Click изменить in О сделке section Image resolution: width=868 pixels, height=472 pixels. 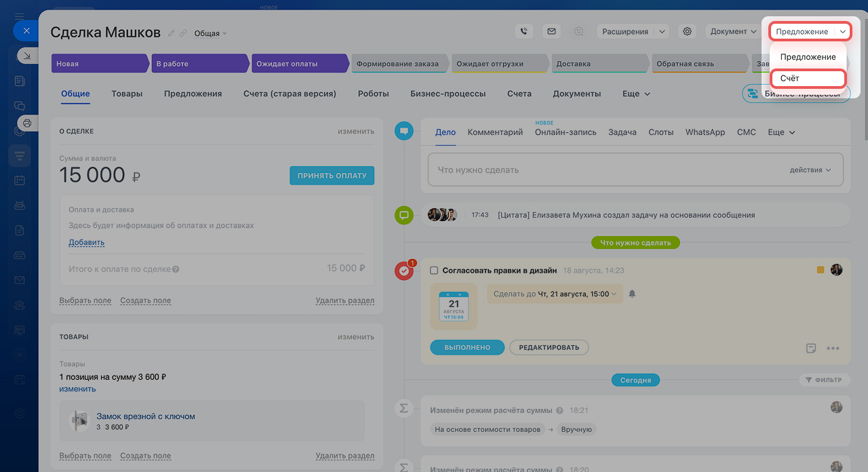356,131
